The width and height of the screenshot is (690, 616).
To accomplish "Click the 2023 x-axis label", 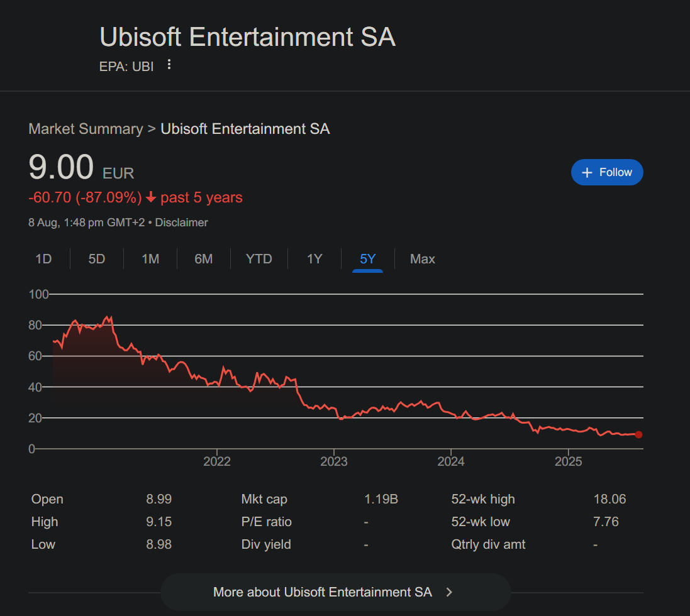I will [334, 461].
